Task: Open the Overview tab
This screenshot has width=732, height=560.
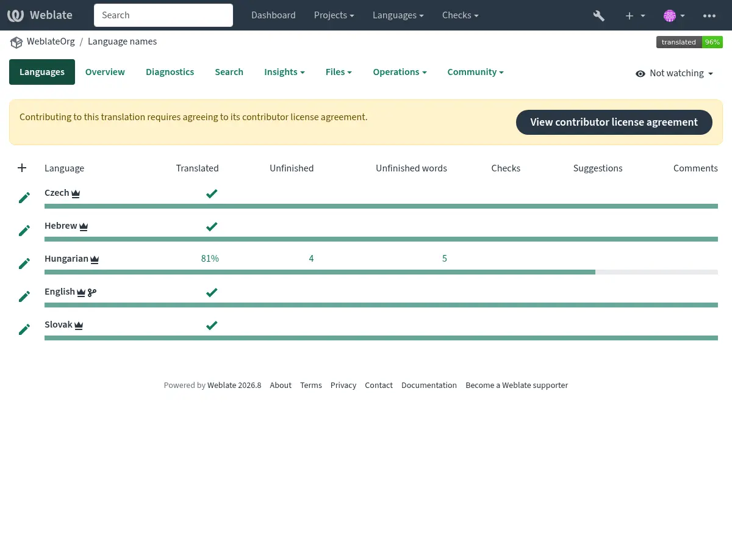Action: (105, 72)
